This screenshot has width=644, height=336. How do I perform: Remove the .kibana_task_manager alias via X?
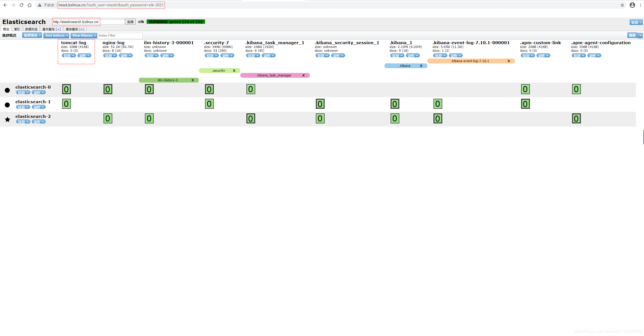(x=303, y=75)
